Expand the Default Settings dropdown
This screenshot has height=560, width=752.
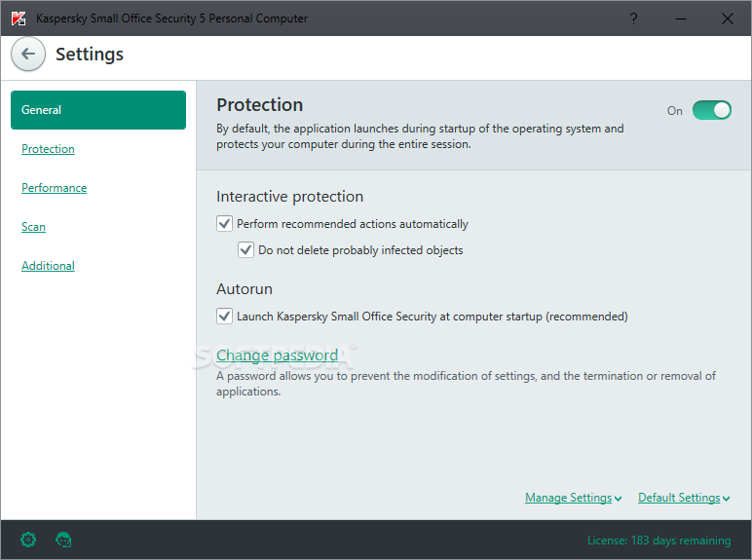coord(685,498)
